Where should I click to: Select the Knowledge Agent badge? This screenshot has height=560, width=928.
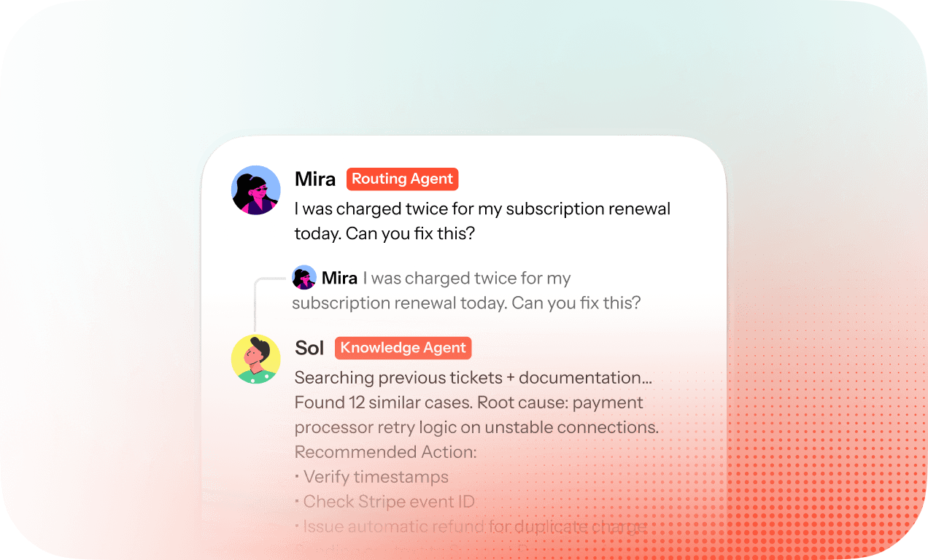coord(403,348)
